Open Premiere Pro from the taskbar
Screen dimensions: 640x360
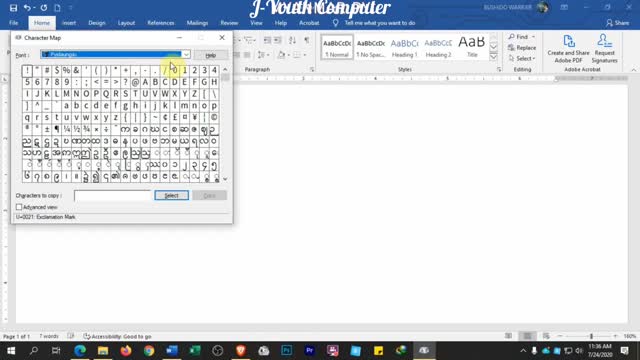tap(309, 350)
